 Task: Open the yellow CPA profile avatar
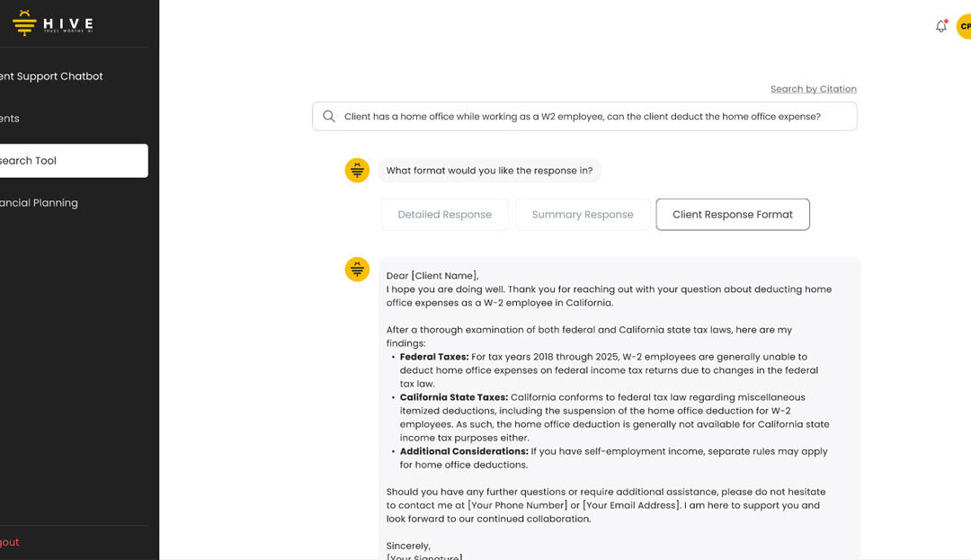click(965, 26)
